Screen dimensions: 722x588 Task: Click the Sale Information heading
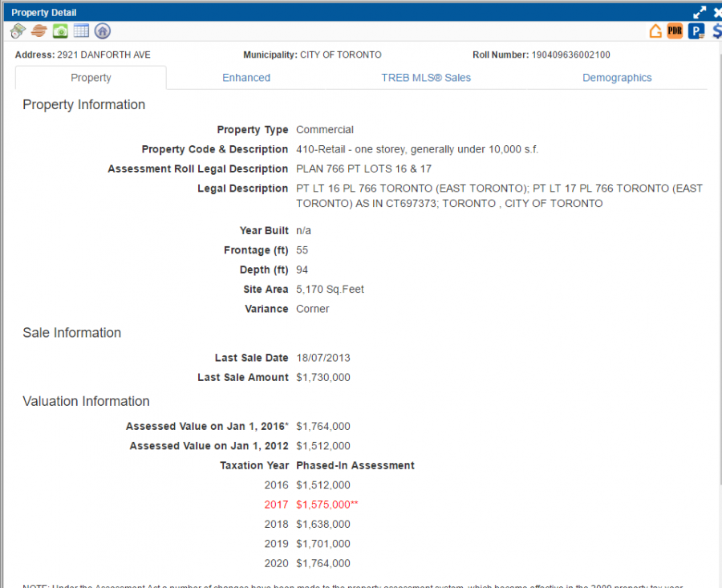coord(72,332)
